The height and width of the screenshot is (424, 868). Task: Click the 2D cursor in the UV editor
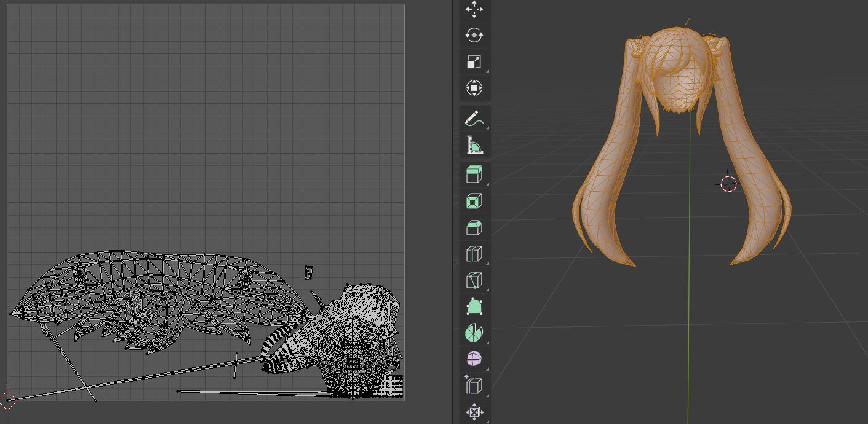7,400
